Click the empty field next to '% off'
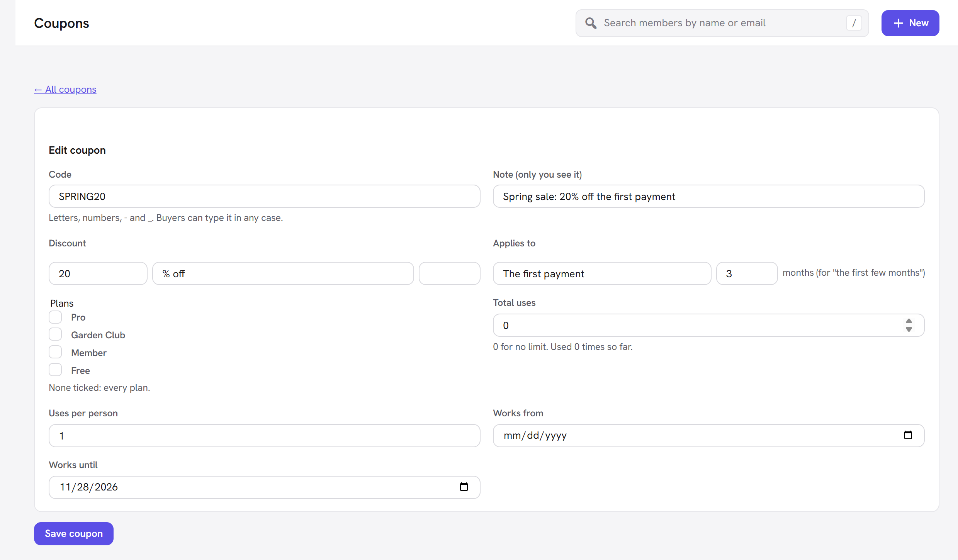The width and height of the screenshot is (958, 560). pyautogui.click(x=450, y=273)
